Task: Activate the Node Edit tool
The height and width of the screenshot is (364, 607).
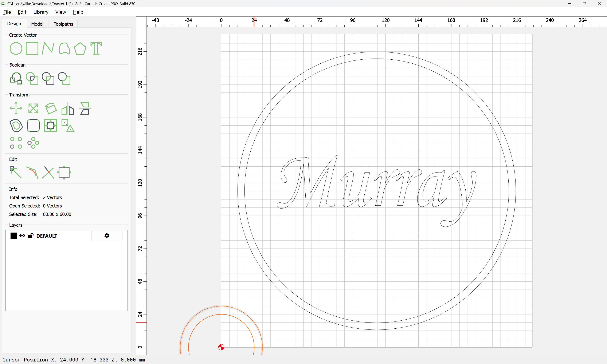Action: (15, 173)
